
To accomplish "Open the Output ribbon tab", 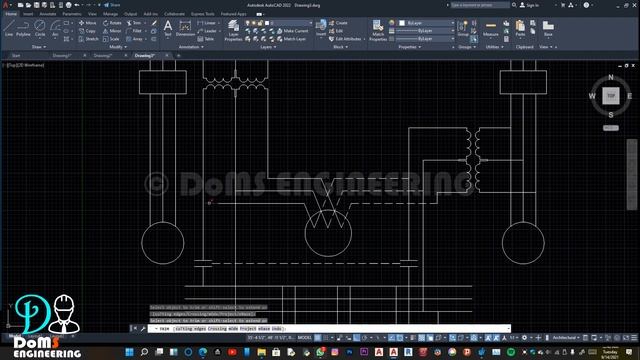I will coord(130,14).
